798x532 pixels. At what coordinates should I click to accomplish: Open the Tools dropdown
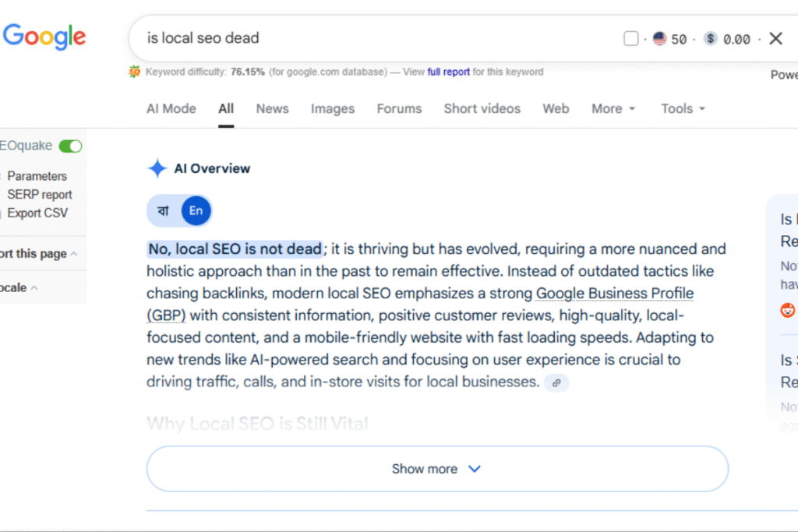(x=683, y=109)
